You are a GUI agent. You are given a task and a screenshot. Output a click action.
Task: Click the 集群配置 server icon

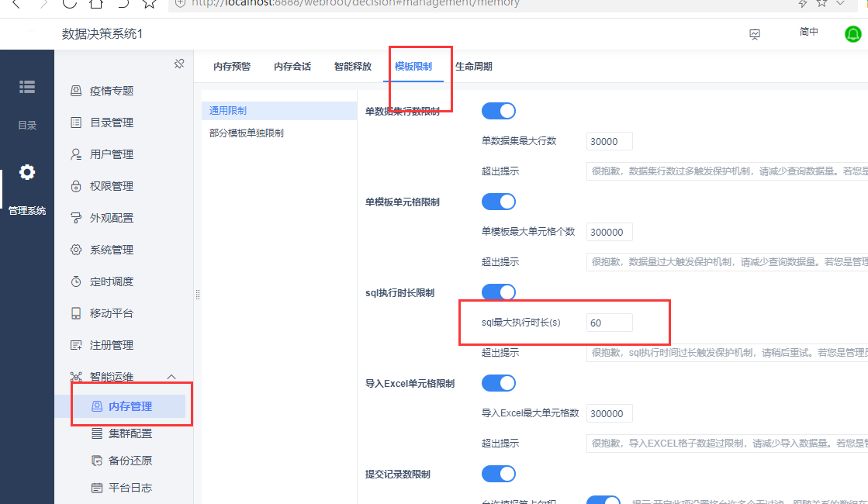pyautogui.click(x=97, y=433)
